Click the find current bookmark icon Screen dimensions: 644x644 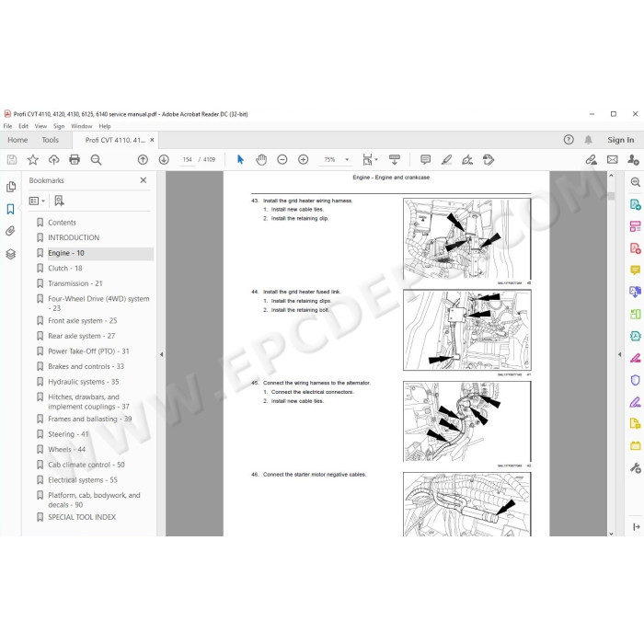59,201
